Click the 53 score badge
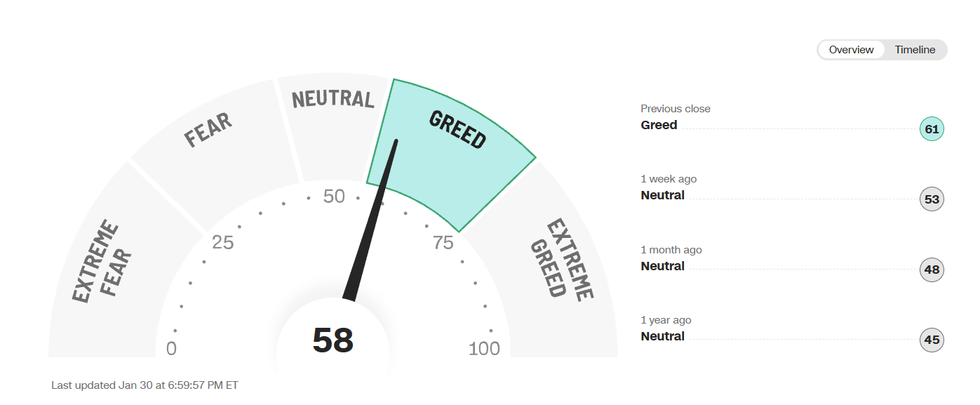This screenshot has height=405, width=980. pyautogui.click(x=932, y=199)
